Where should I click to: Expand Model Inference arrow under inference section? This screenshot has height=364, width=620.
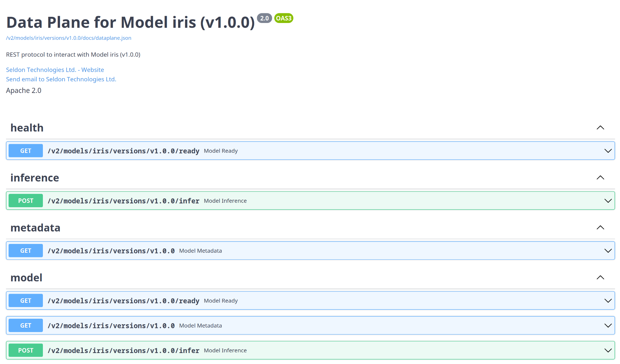[608, 201]
